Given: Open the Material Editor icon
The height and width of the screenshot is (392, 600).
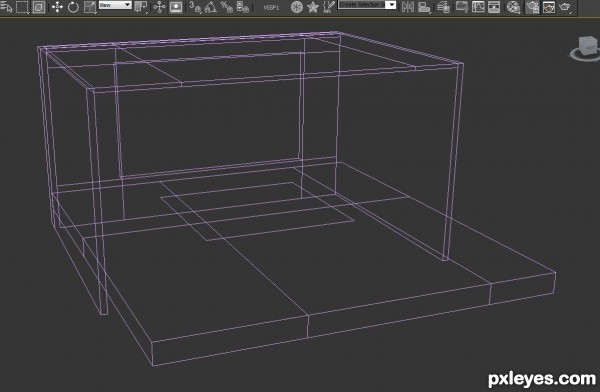Looking at the screenshot, I should point(513,7).
